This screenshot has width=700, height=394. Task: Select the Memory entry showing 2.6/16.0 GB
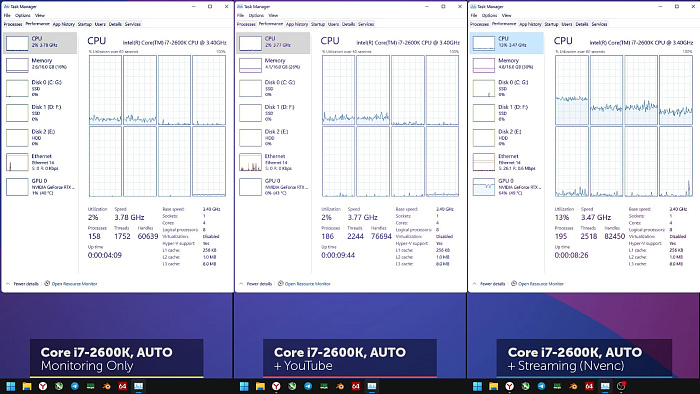tap(40, 65)
